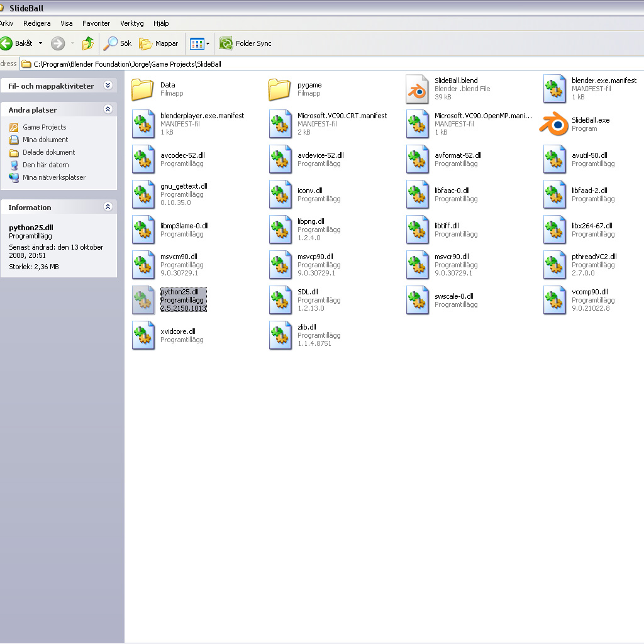Open the Sök search tool
The height and width of the screenshot is (644, 644).
pyautogui.click(x=118, y=43)
